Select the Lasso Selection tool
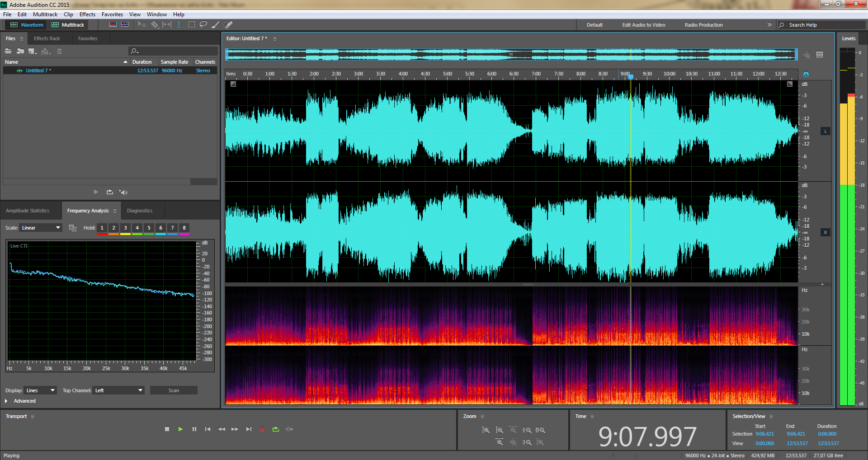868x460 pixels. click(x=203, y=24)
